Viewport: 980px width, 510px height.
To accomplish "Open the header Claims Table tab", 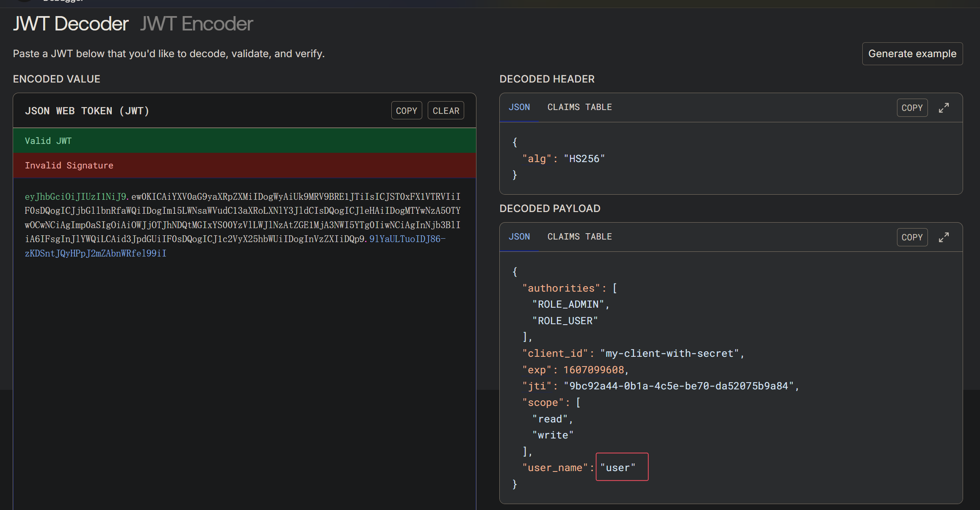I will [579, 107].
